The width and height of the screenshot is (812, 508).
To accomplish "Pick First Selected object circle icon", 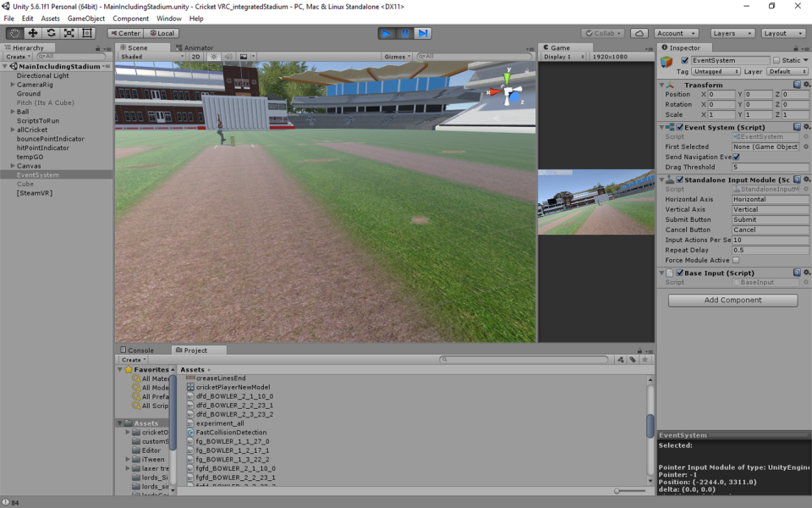I will click(806, 146).
